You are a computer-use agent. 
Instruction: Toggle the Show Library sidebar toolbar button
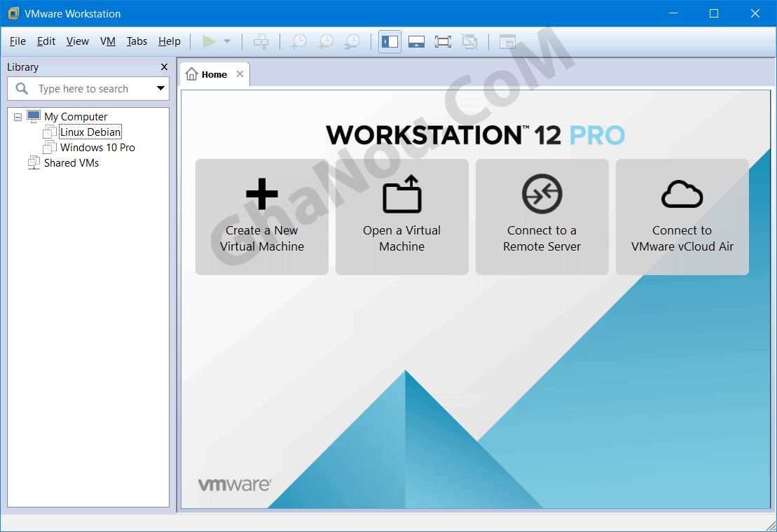(x=390, y=41)
